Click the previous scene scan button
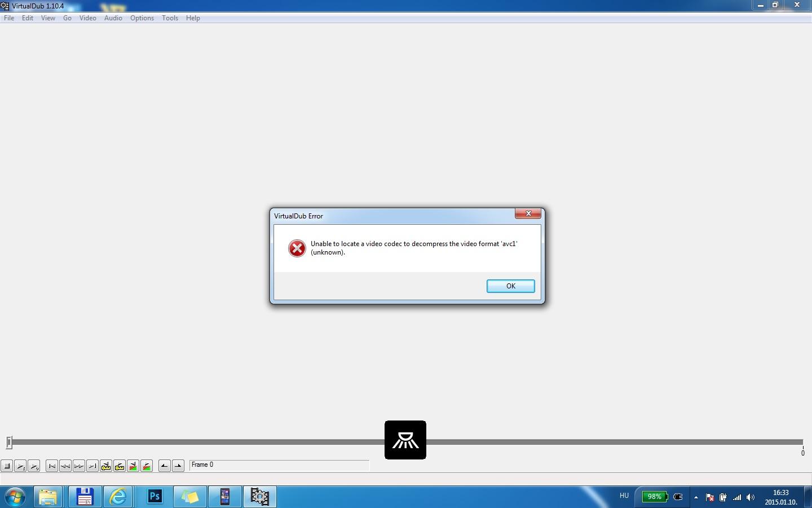 point(133,466)
